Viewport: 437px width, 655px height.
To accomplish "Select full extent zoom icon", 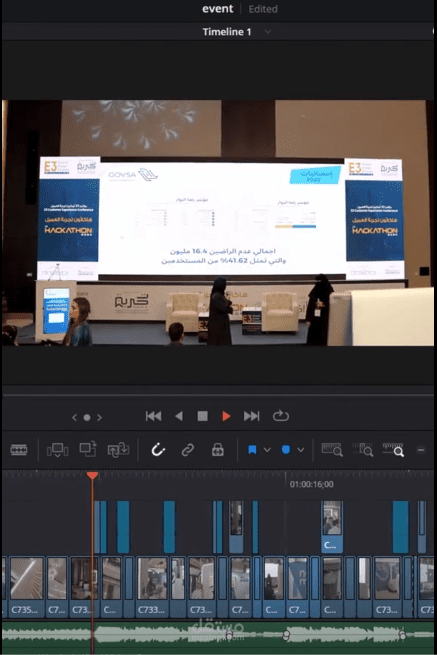I will point(332,449).
